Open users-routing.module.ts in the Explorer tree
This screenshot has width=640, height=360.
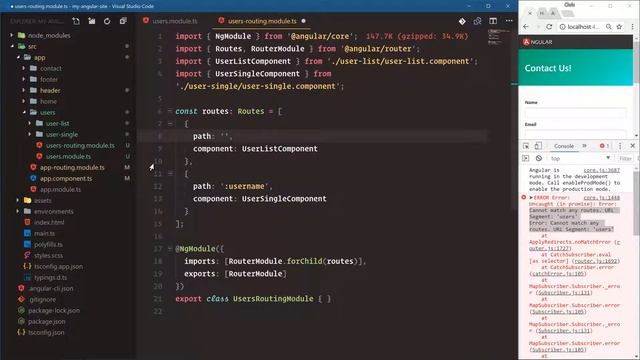coord(80,145)
